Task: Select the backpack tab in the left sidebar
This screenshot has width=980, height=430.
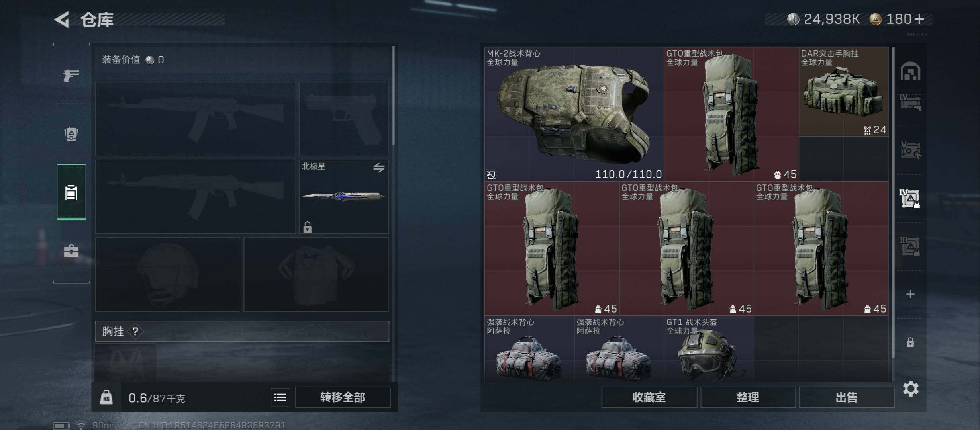Action: coord(71,133)
